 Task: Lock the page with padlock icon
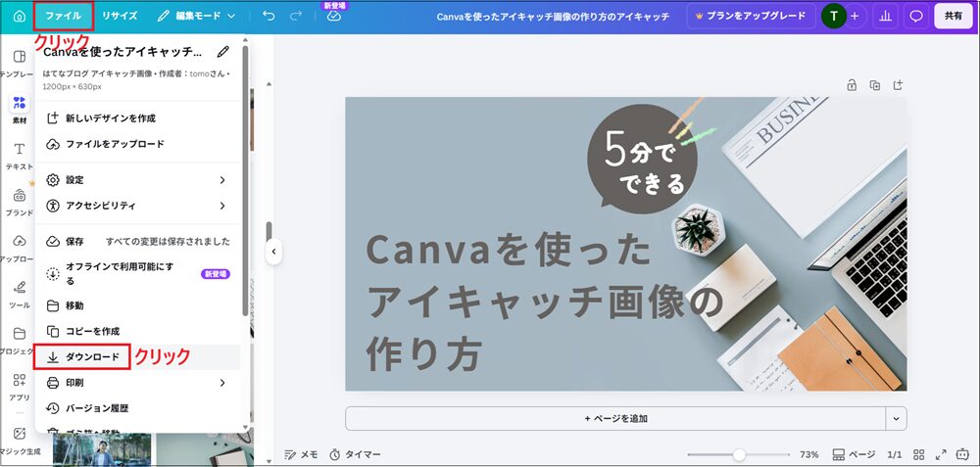coord(852,85)
